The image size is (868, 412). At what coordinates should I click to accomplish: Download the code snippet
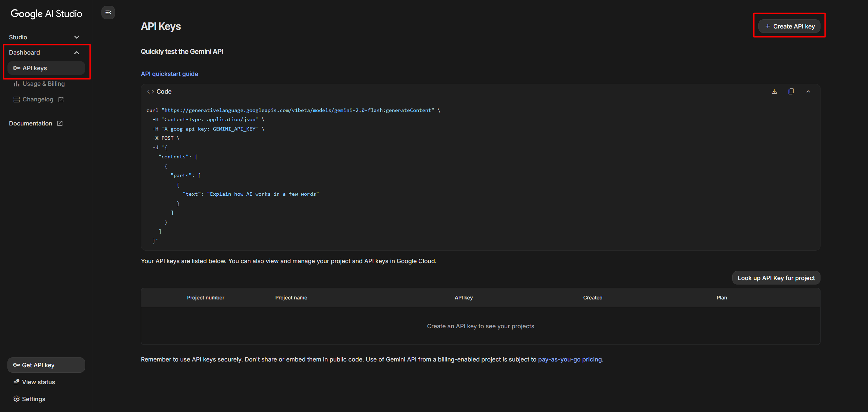click(774, 92)
